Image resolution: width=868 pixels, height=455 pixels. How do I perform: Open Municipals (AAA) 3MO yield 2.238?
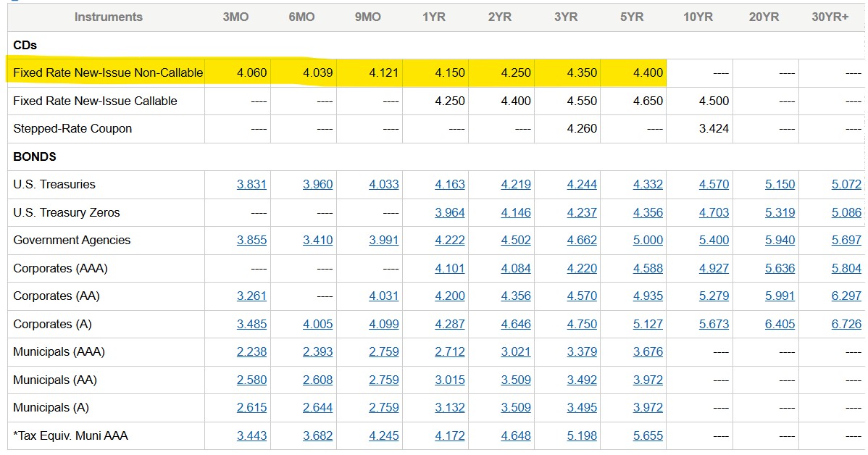point(251,352)
